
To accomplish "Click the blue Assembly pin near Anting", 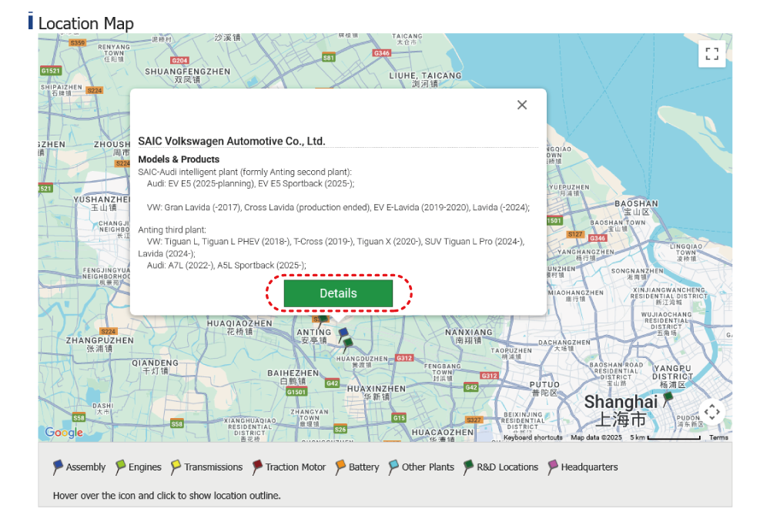I will [343, 333].
